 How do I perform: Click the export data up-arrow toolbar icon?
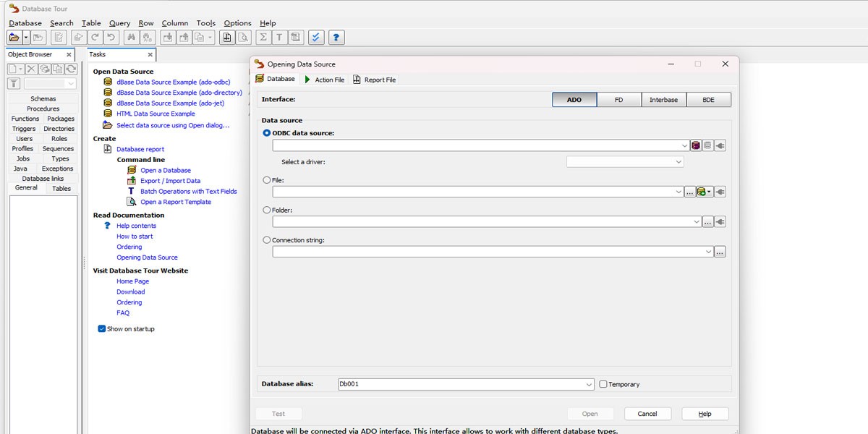point(184,37)
